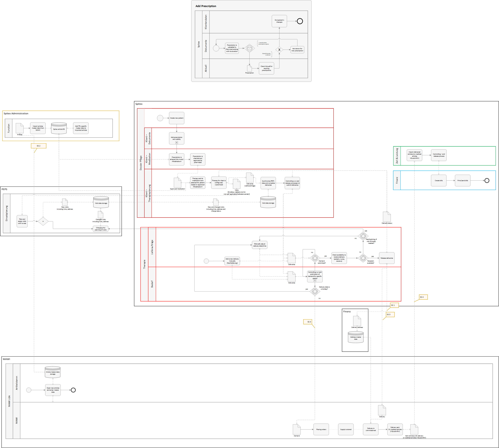Click the 'Plan and assign visits with nurses' task
The height and width of the screenshot is (448, 499).
pos(22,221)
